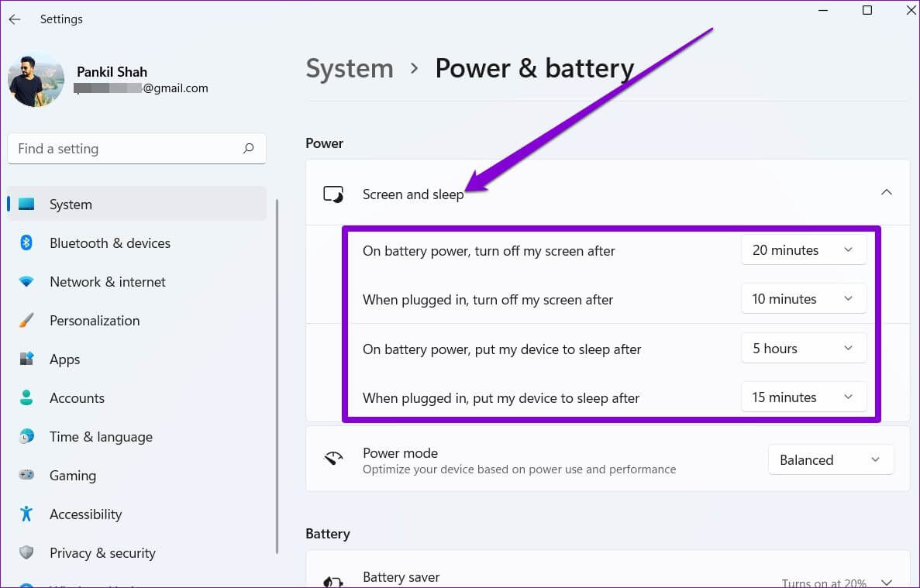The width and height of the screenshot is (920, 588).
Task: Click the Personalization paintbrush icon
Action: point(26,321)
